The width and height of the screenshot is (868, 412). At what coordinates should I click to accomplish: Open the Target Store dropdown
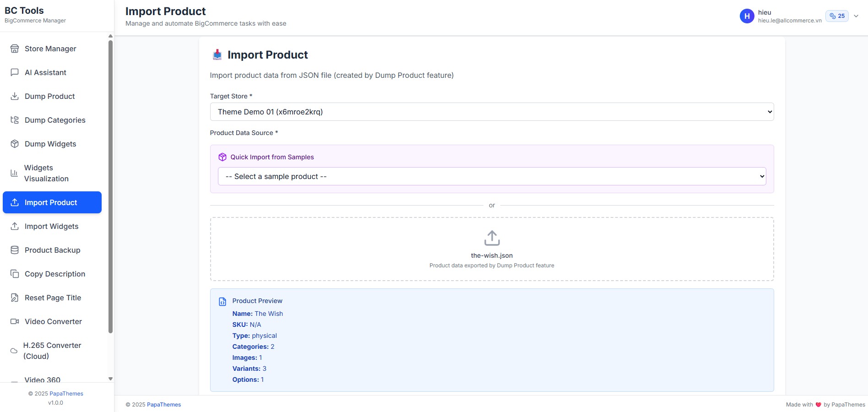click(x=491, y=111)
